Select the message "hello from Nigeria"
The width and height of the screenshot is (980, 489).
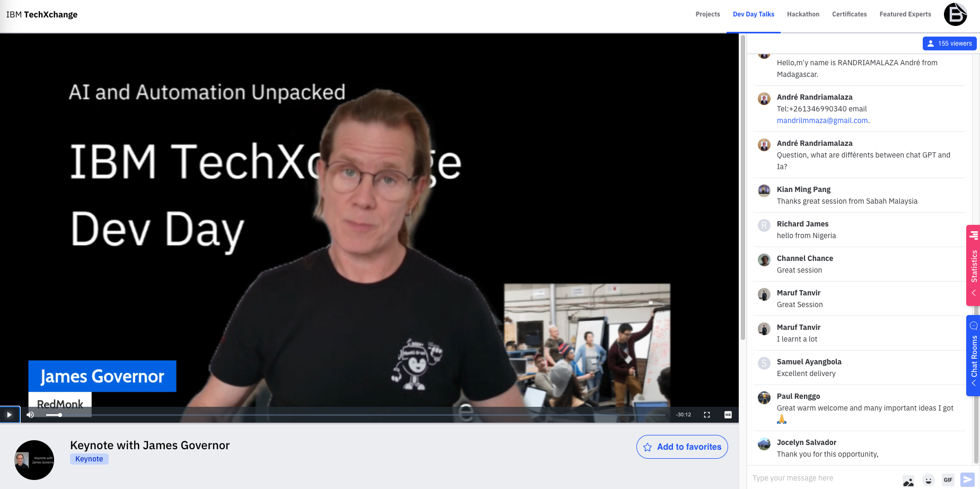806,235
